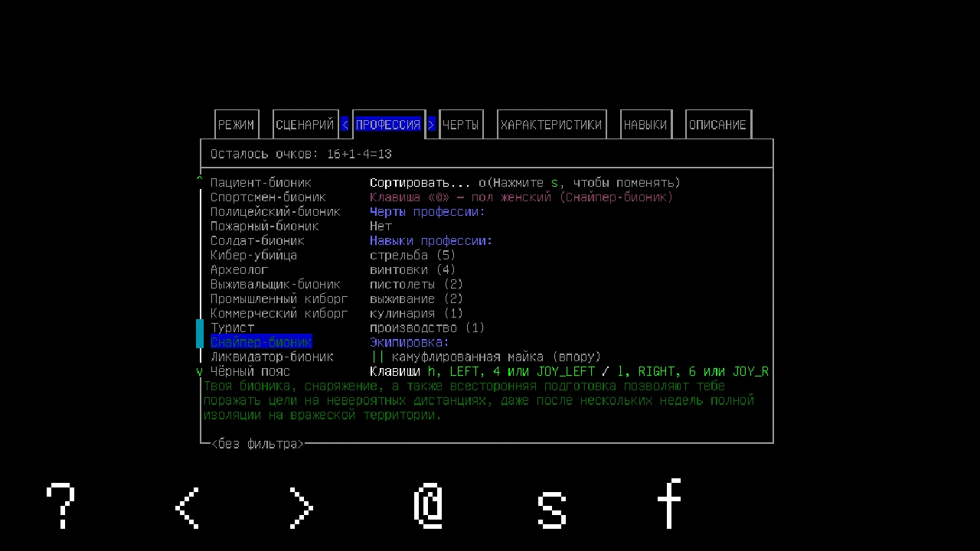Select the Коммерческий киборг profession
980x551 pixels.
click(279, 314)
